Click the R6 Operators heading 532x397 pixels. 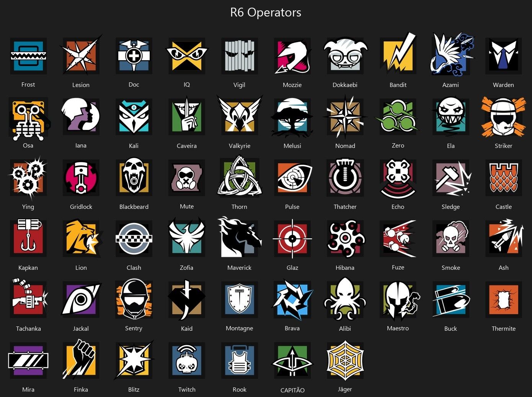[266, 12]
